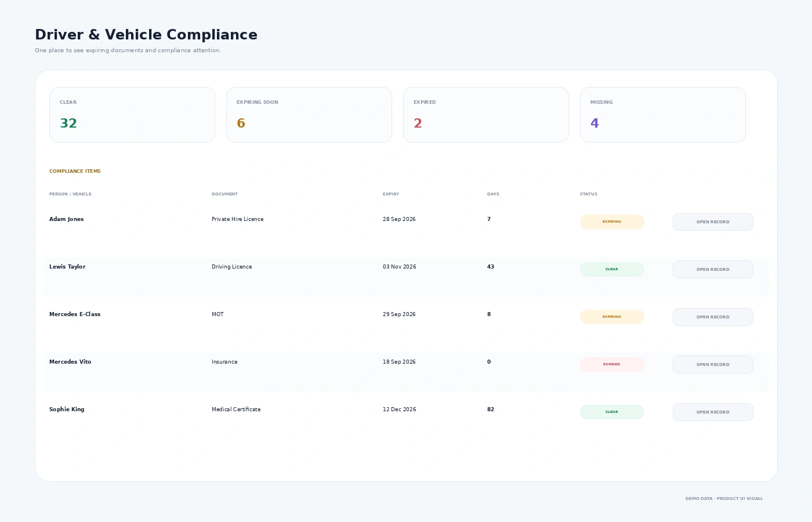Select the Expiring Soon card showing 6

309,115
